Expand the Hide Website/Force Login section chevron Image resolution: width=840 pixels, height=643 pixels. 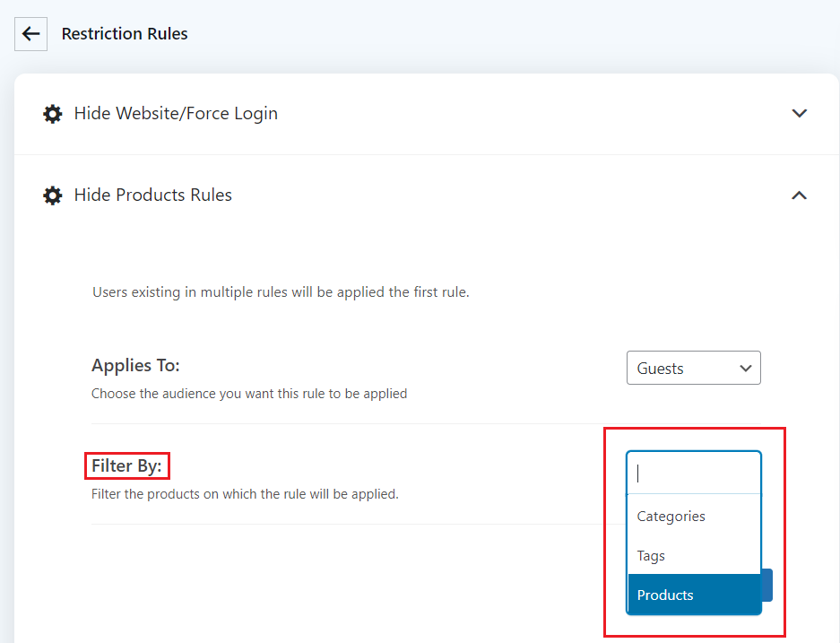tap(800, 114)
